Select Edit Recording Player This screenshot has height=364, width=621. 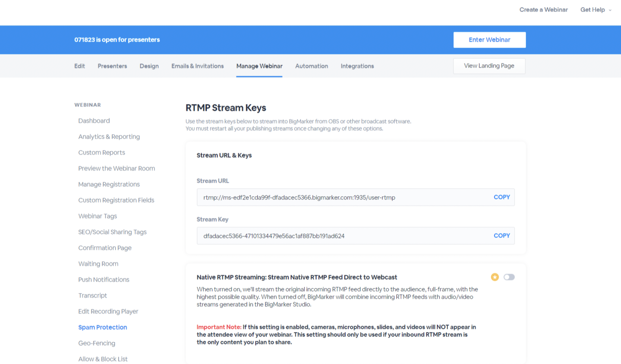[108, 311]
